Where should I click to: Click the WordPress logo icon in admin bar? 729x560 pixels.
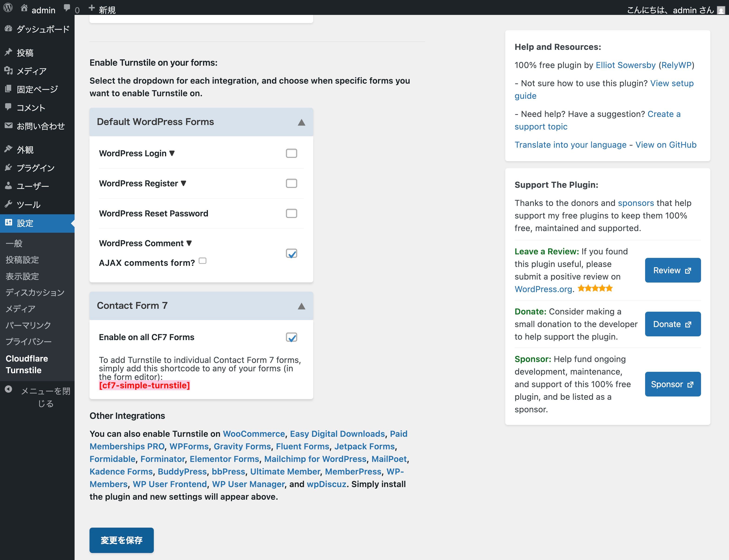tap(8, 8)
